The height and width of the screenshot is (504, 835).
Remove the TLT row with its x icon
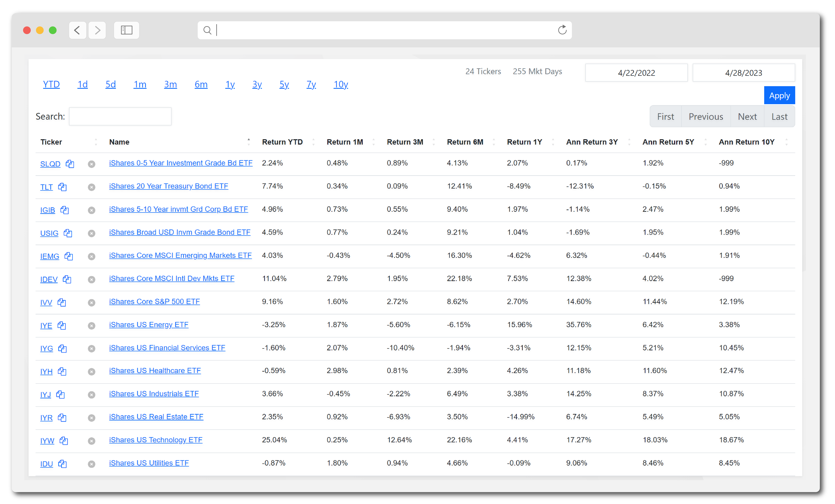[91, 187]
